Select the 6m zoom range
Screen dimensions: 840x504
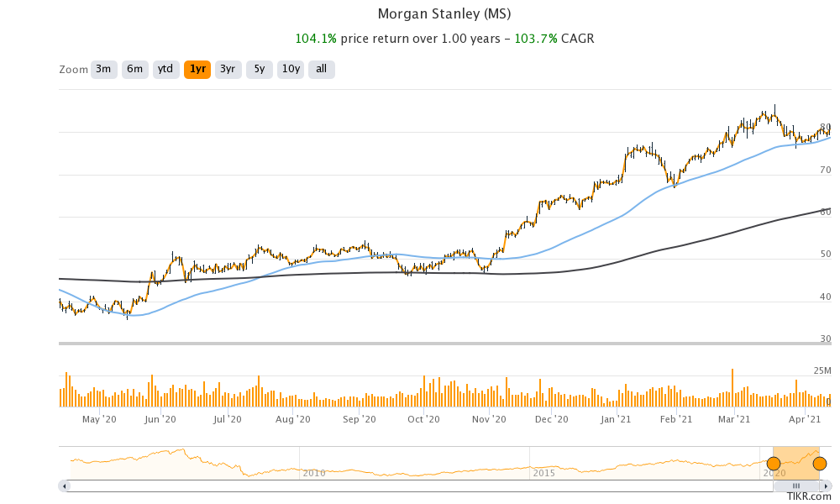(134, 69)
